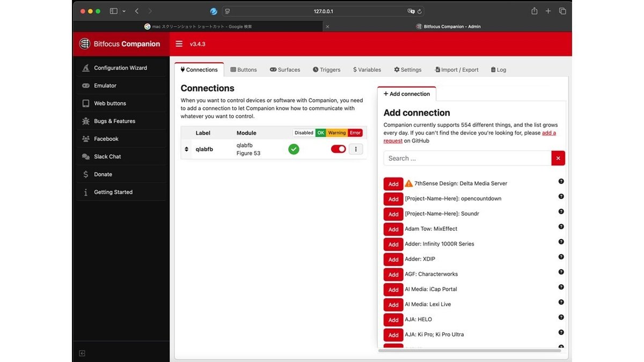Show Safari tab overview
Screen dimensions: 644x362
[x=562, y=11]
